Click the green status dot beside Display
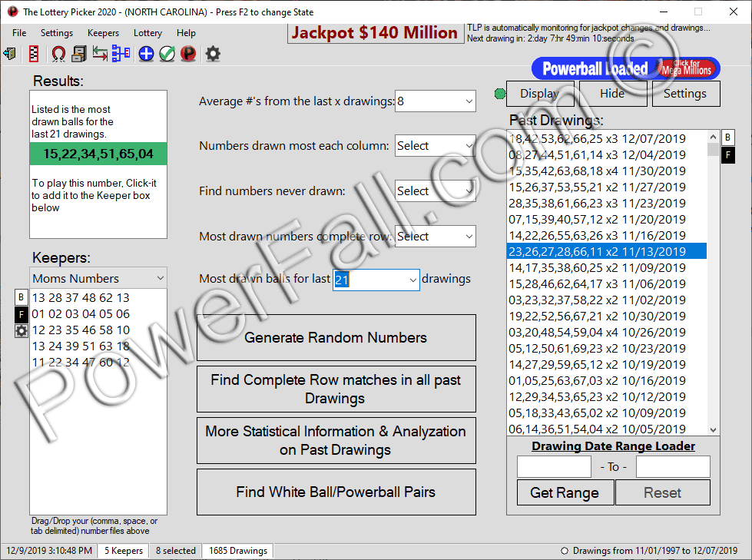Image resolution: width=752 pixels, height=560 pixels. pyautogui.click(x=500, y=94)
